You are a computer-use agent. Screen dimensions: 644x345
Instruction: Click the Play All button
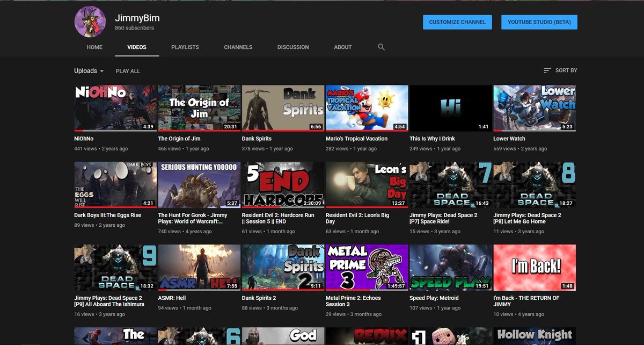128,71
